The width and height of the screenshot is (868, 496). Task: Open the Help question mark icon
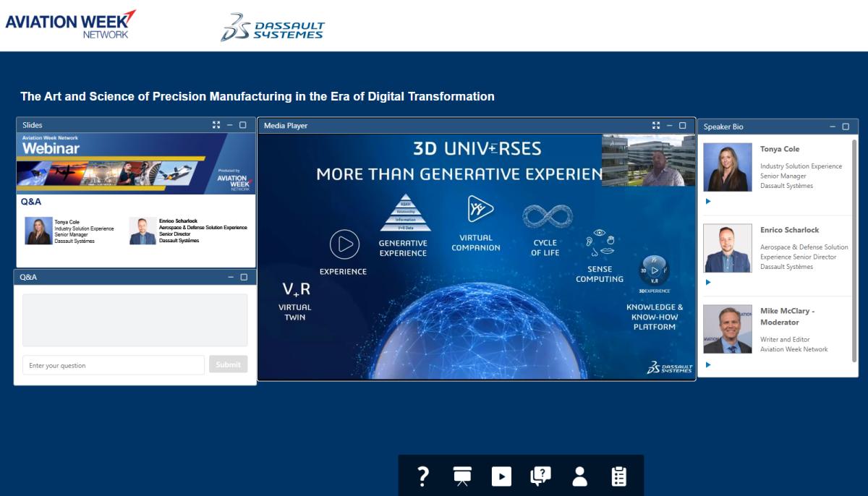coord(423,476)
